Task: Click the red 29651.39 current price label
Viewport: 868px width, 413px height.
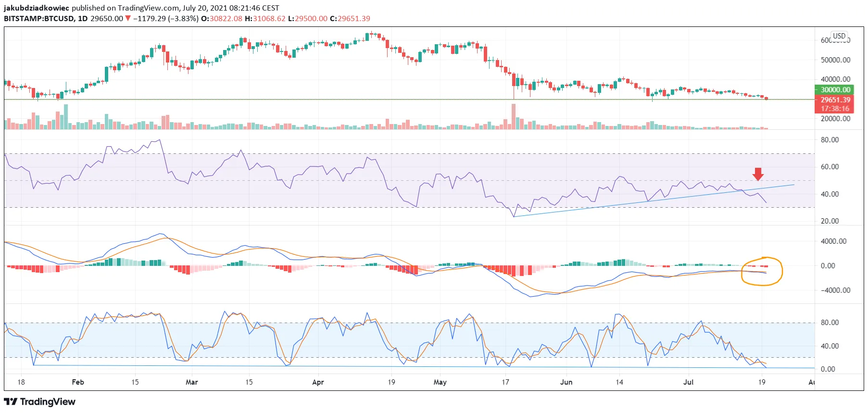Action: [x=835, y=100]
